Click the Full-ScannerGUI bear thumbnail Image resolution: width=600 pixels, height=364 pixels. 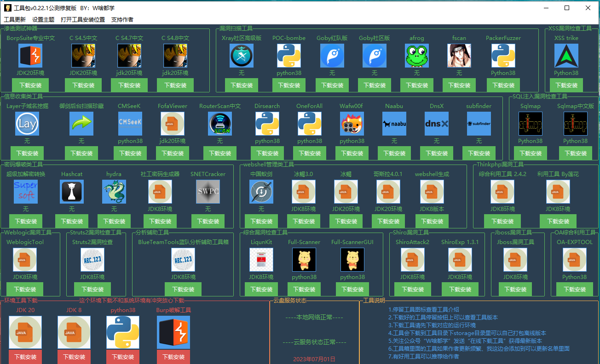[352, 260]
